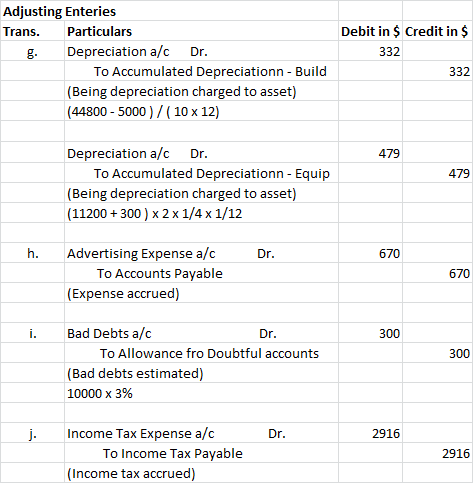Screen dimensions: 473x483
Task: Select credit amount 2916 cell
Action: coord(437,453)
